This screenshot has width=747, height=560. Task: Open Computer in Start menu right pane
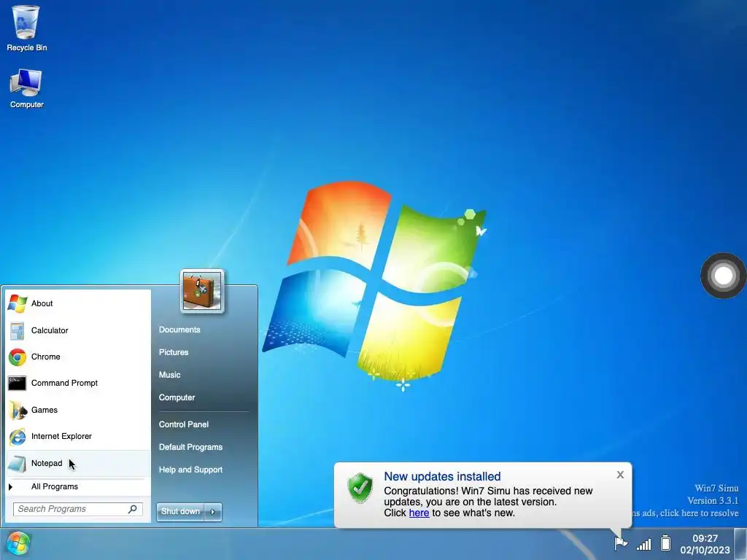tap(177, 397)
